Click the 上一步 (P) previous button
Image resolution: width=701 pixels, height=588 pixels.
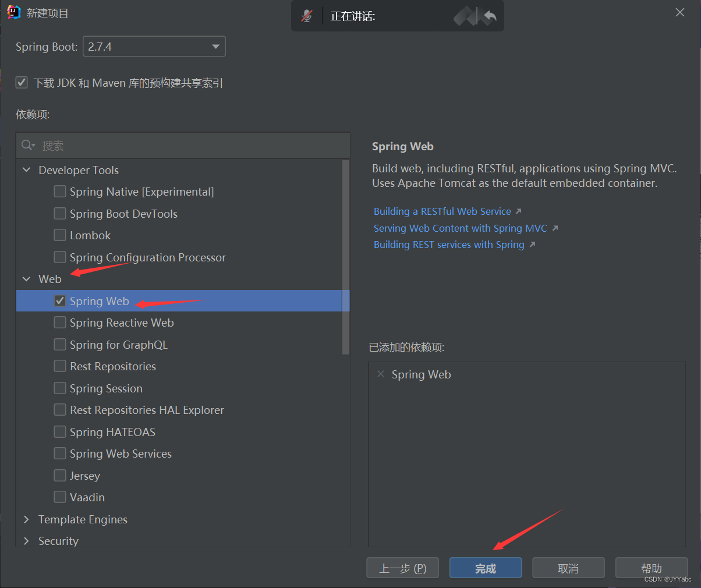pyautogui.click(x=403, y=568)
